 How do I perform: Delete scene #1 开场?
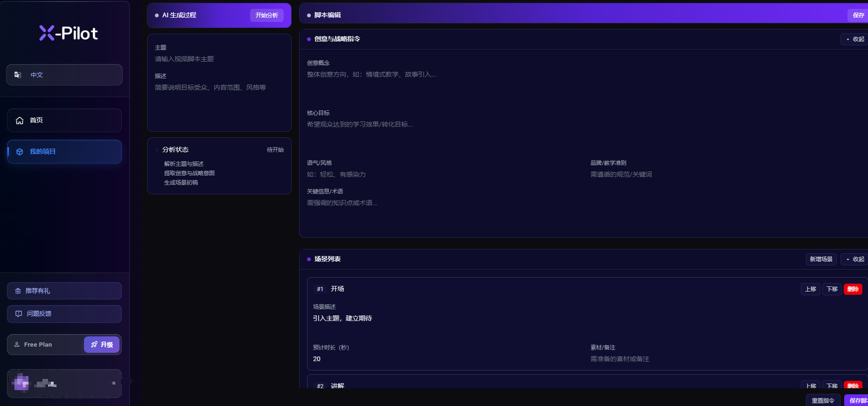click(x=853, y=289)
